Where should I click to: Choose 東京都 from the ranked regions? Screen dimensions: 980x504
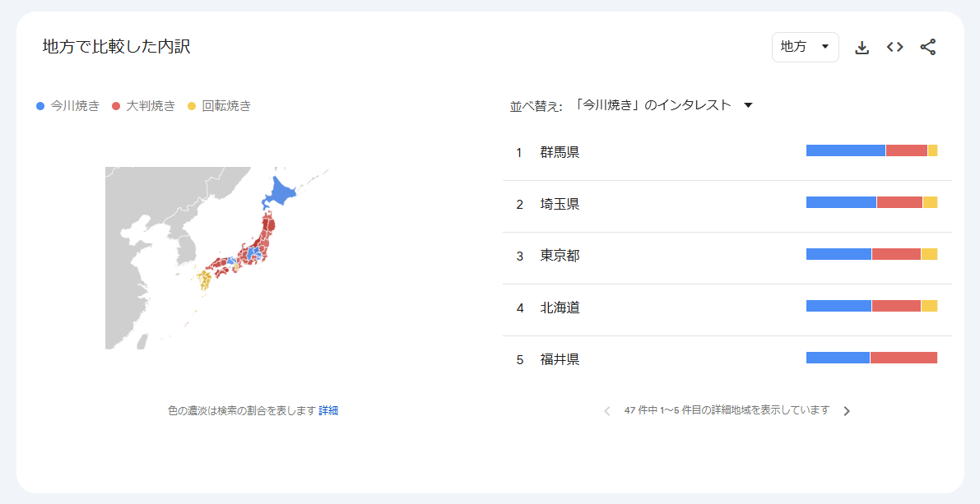[x=727, y=256]
